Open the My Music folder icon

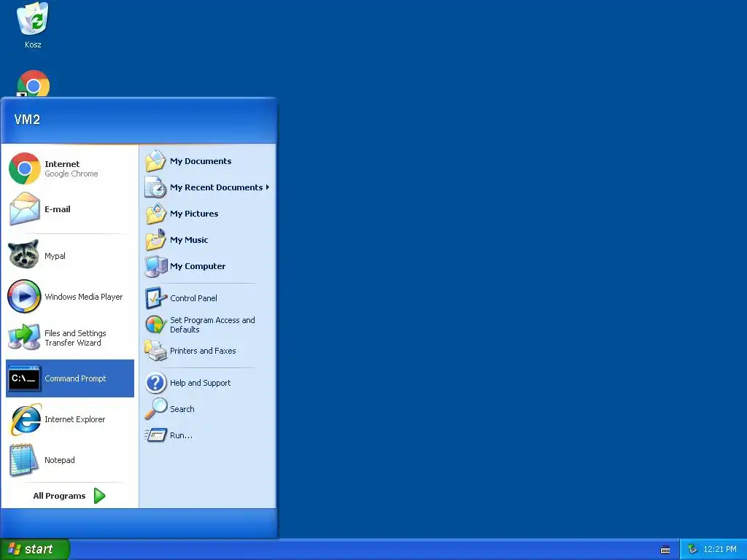coord(155,239)
